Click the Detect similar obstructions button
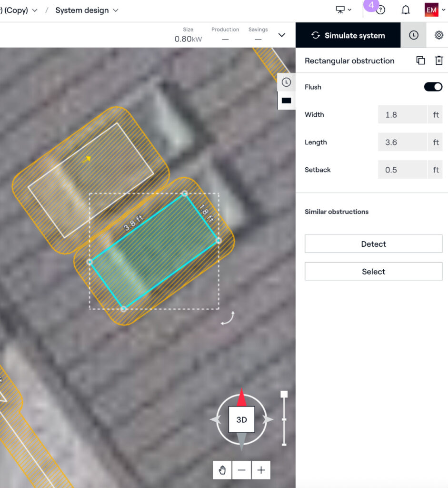448x488 pixels. (x=373, y=244)
